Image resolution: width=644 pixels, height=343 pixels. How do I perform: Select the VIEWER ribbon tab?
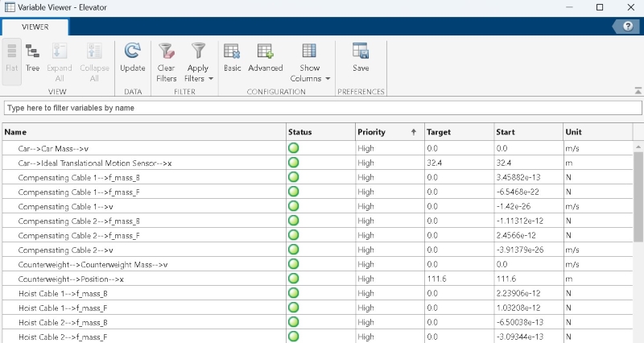click(35, 27)
